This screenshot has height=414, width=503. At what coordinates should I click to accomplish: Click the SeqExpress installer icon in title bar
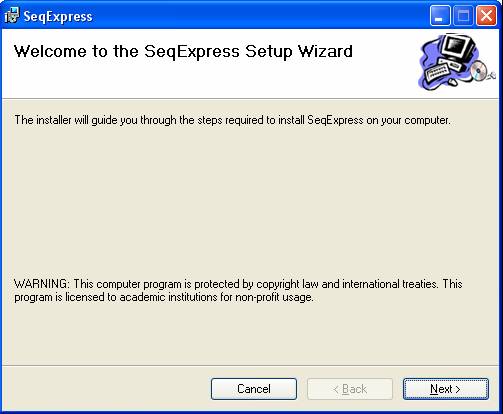pos(12,16)
